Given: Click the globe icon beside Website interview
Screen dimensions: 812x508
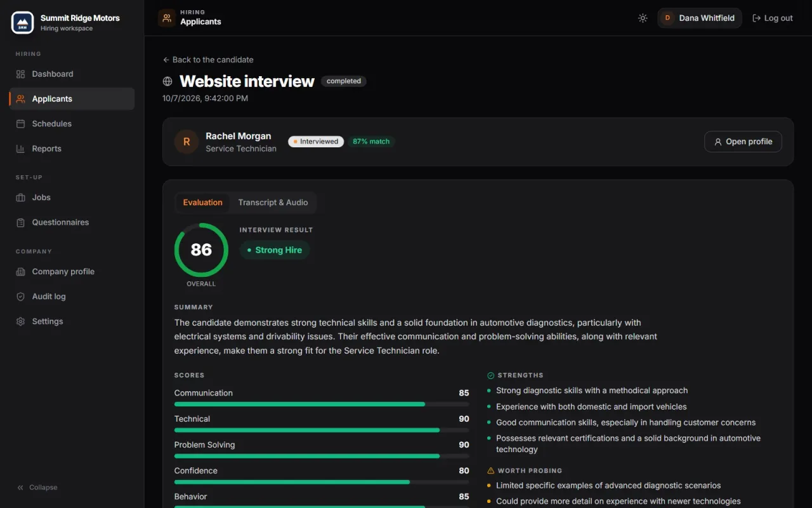Looking at the screenshot, I should 167,81.
